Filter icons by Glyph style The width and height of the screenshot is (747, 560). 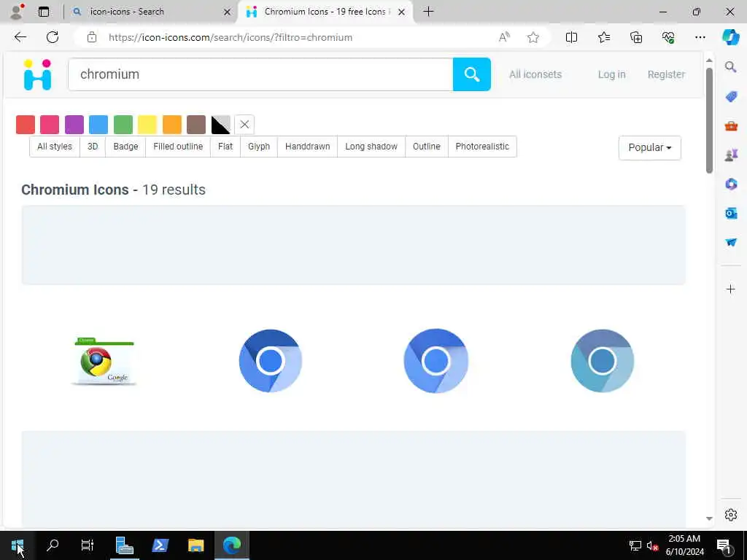click(259, 146)
